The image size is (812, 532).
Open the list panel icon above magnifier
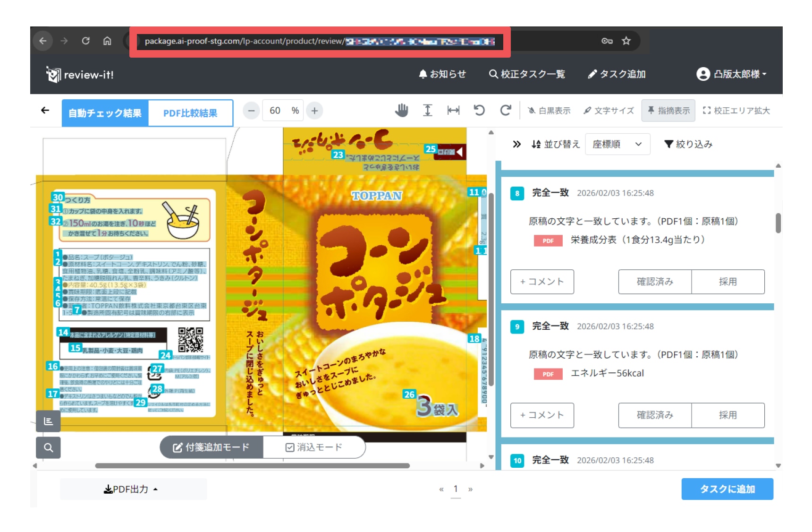(x=48, y=421)
